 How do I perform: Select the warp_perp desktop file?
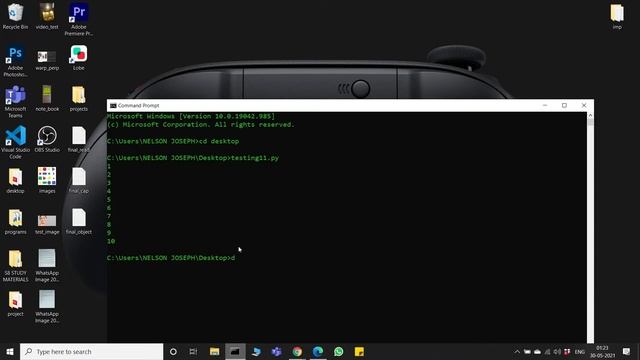tap(47, 60)
